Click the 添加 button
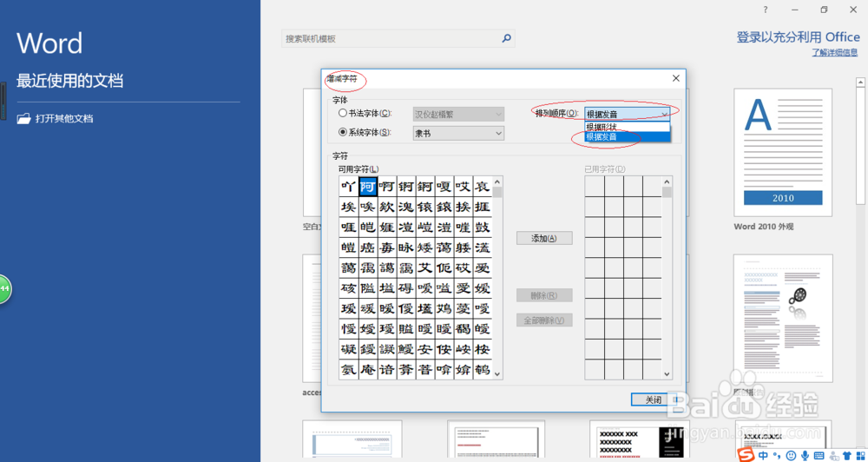 (544, 238)
